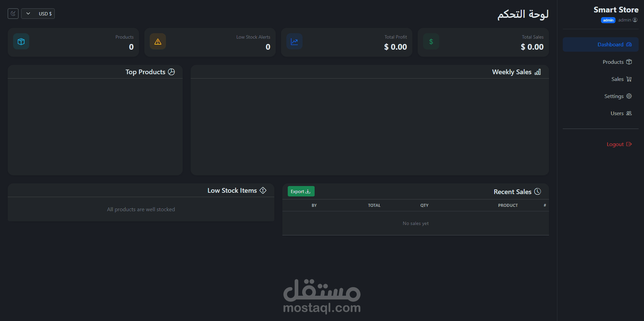The width and height of the screenshot is (644, 321).
Task: Navigate to Sales in the sidebar
Action: click(618, 79)
